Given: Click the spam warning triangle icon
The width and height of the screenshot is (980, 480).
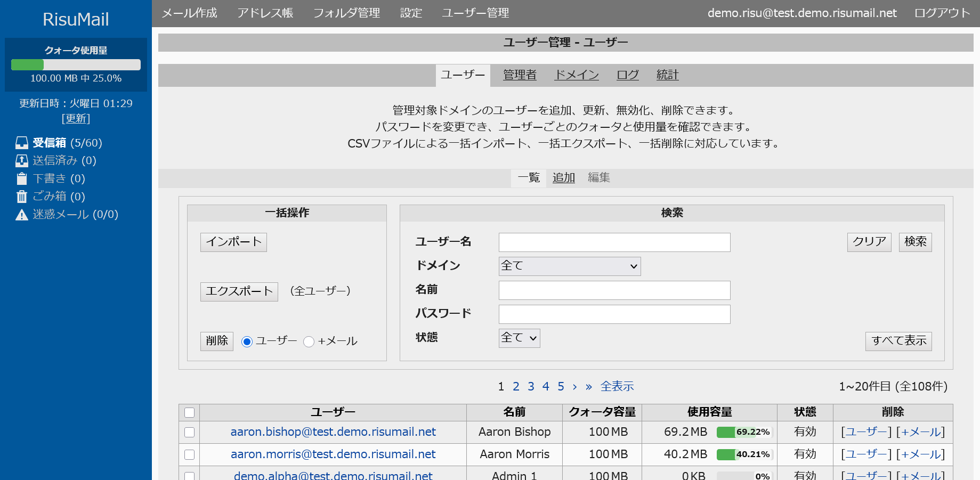Looking at the screenshot, I should point(22,215).
